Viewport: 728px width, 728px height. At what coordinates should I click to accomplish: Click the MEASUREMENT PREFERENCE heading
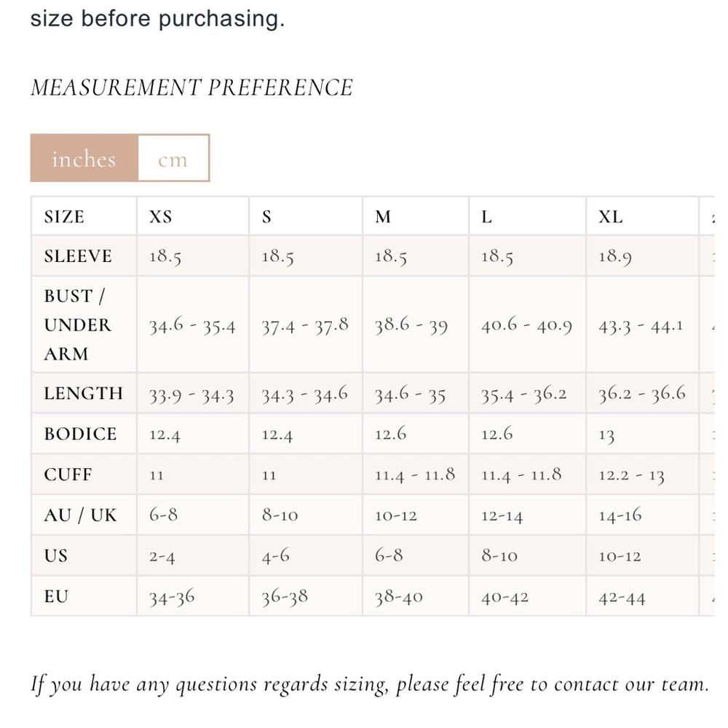(191, 87)
